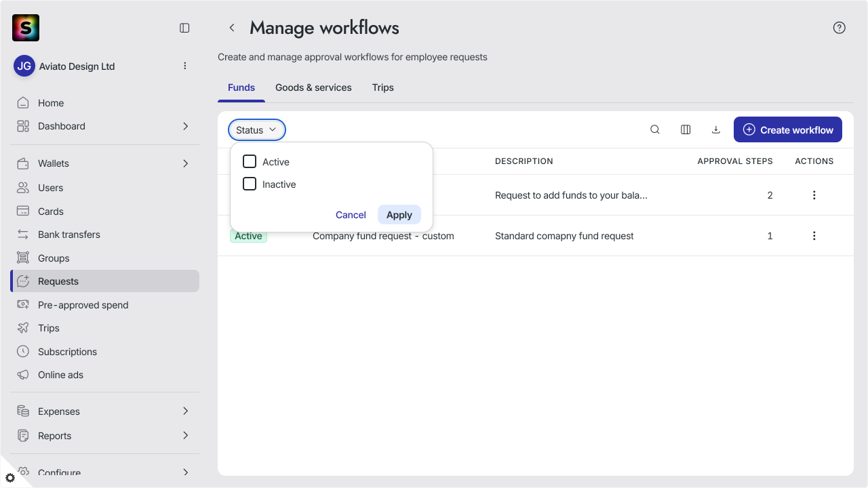Open account options next to Aviato Design Ltd

[x=185, y=66]
